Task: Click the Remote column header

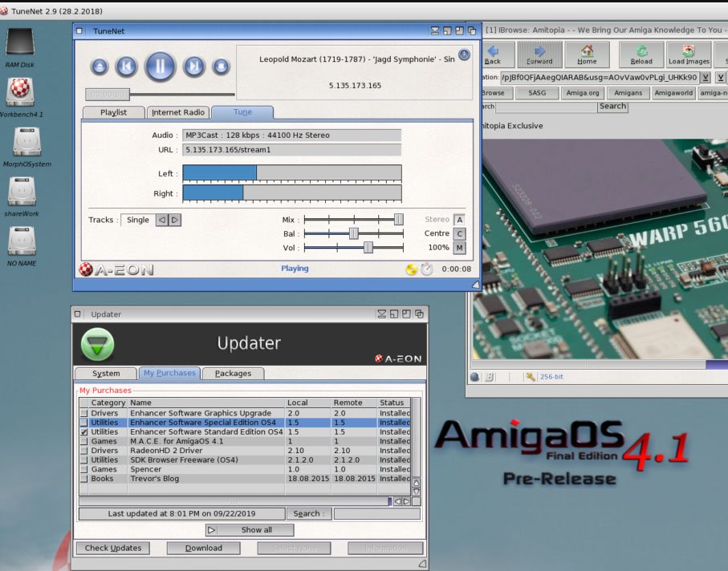Action: coord(354,403)
